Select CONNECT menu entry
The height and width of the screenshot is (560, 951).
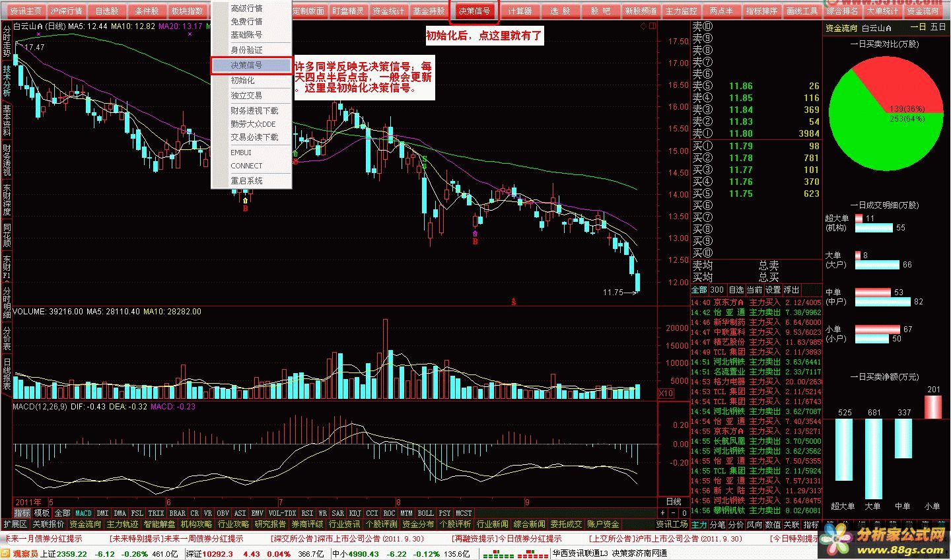(x=252, y=166)
